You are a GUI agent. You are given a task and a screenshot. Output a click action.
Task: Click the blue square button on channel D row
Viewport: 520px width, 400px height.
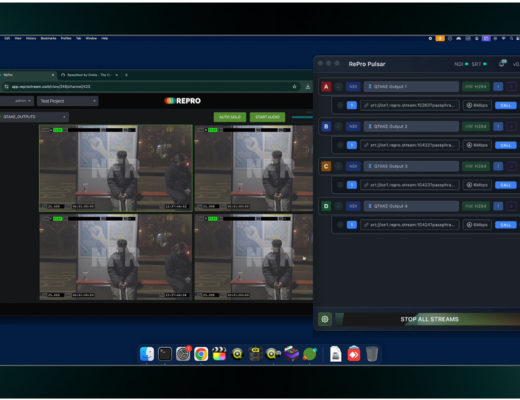click(x=498, y=206)
